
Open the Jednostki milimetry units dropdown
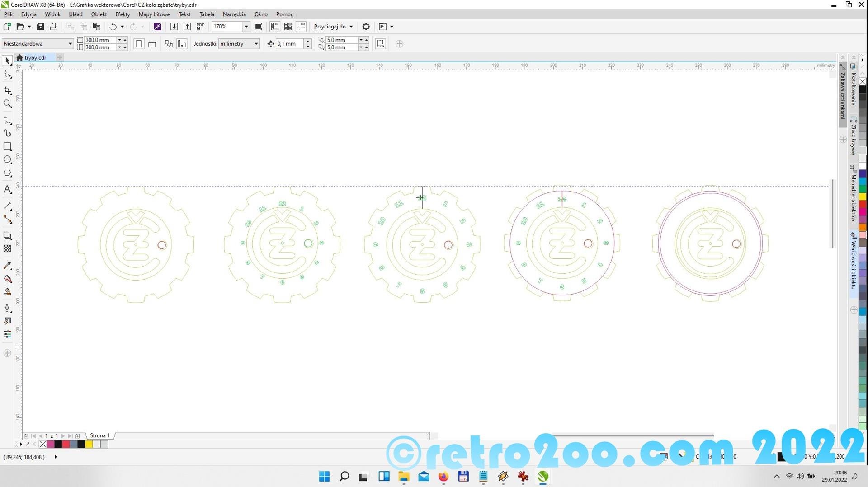[x=256, y=44]
